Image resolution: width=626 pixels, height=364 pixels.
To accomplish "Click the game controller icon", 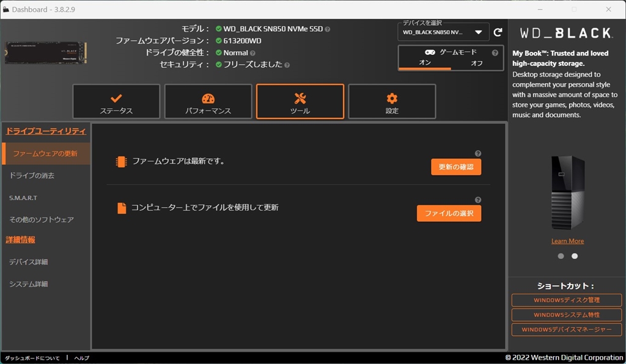I will click(x=430, y=53).
